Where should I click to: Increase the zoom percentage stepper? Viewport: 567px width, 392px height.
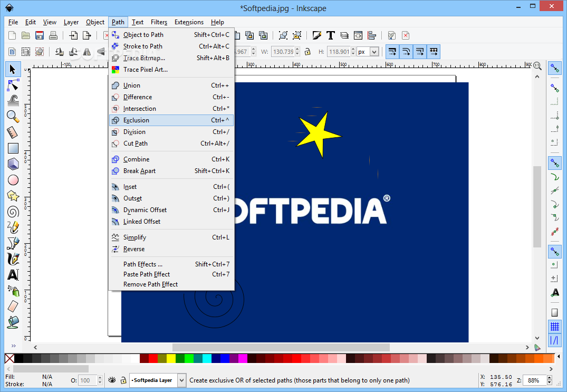pos(550,378)
